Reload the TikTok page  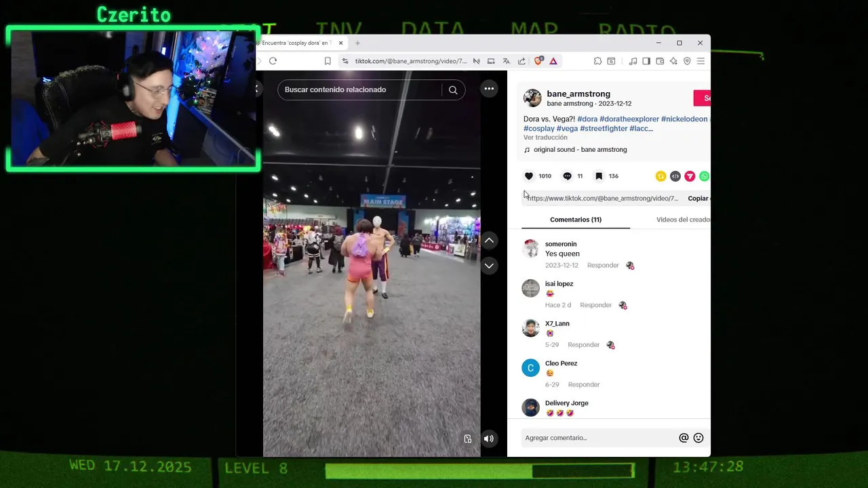(x=273, y=61)
